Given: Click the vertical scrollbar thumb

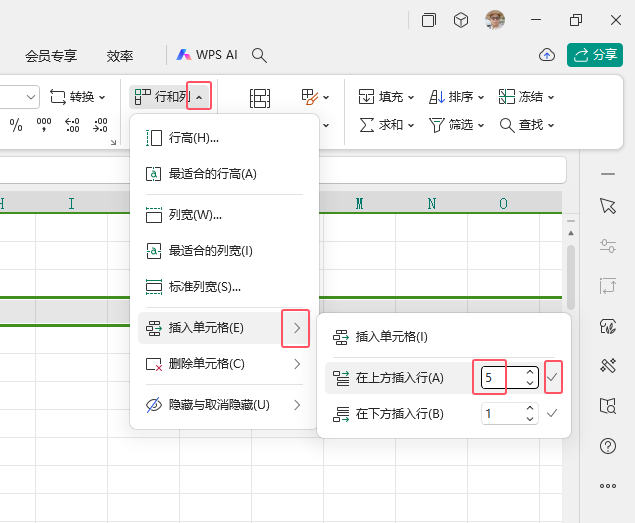Looking at the screenshot, I should click(x=571, y=277).
